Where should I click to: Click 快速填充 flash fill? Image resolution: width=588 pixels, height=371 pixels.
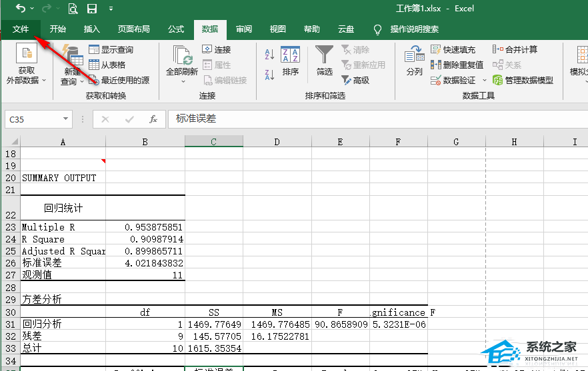pos(453,49)
